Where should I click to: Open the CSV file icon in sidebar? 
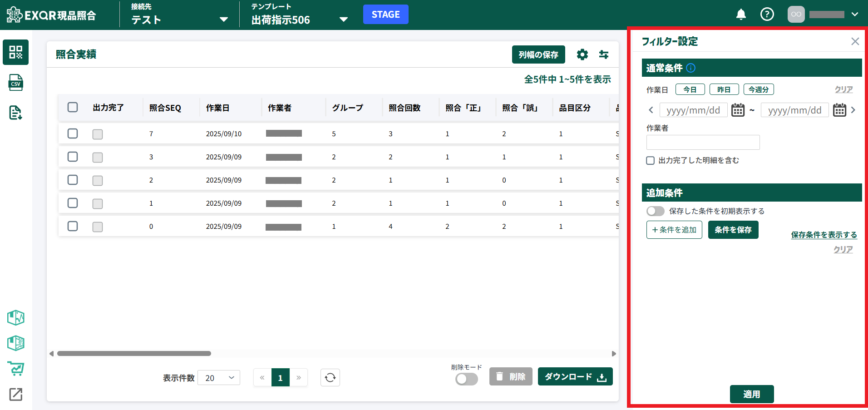click(x=16, y=83)
